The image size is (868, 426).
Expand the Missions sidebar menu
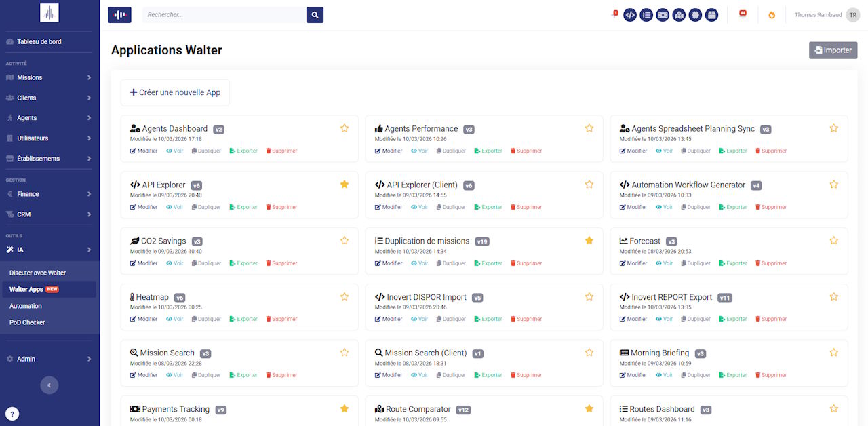50,77
